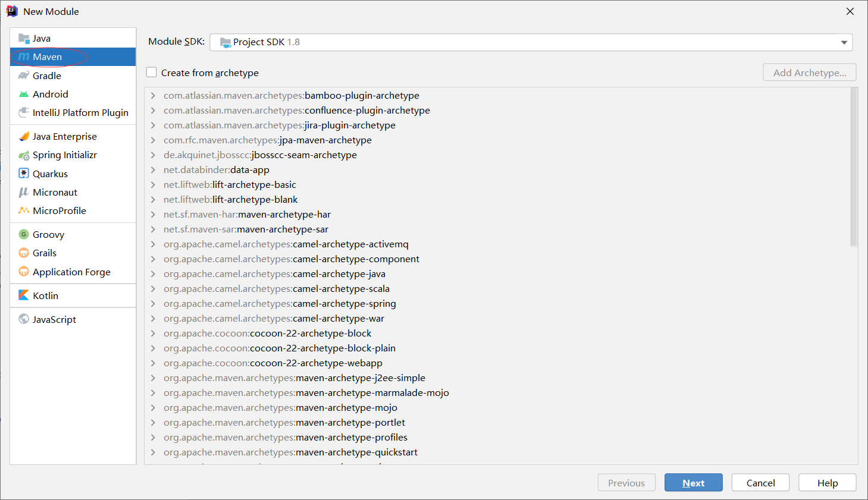
Task: Click the Micronaut icon in sidebar
Action: 24,192
